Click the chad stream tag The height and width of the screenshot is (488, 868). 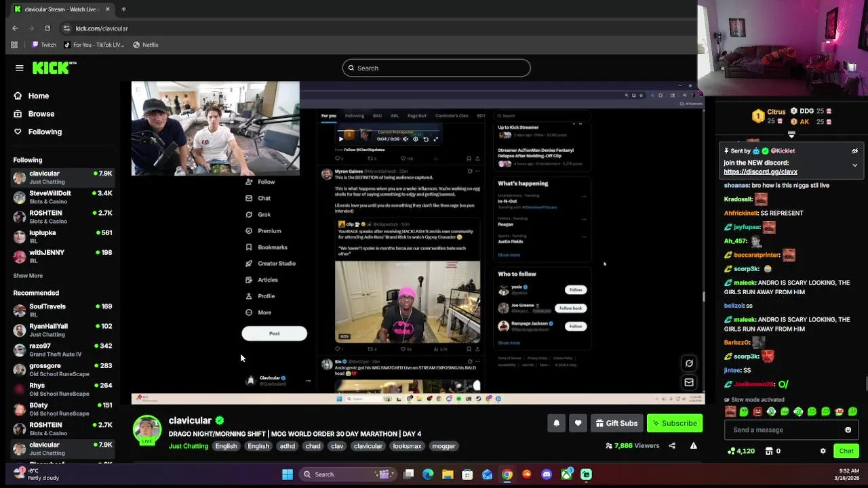tap(313, 446)
